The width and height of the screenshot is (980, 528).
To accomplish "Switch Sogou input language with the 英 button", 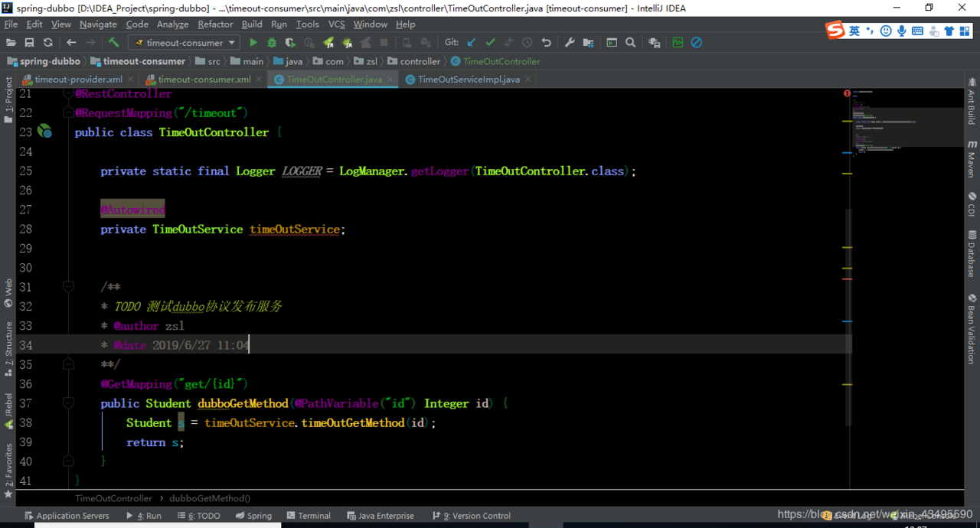I will (x=854, y=31).
